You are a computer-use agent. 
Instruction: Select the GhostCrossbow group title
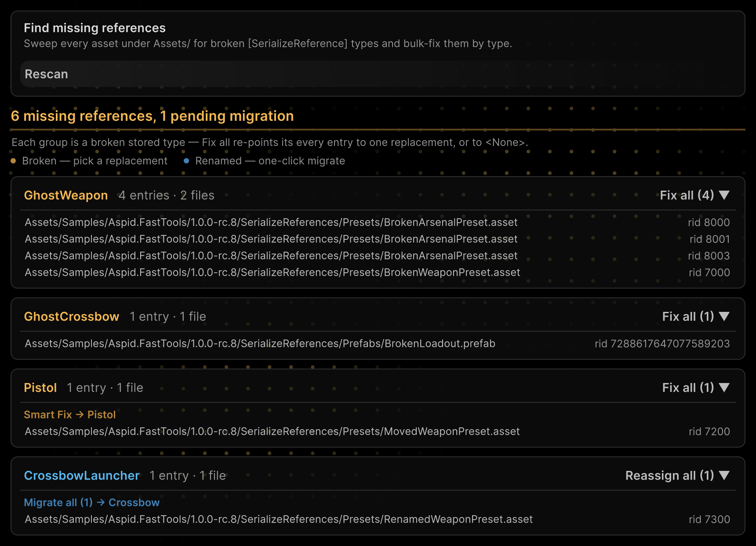pos(72,316)
